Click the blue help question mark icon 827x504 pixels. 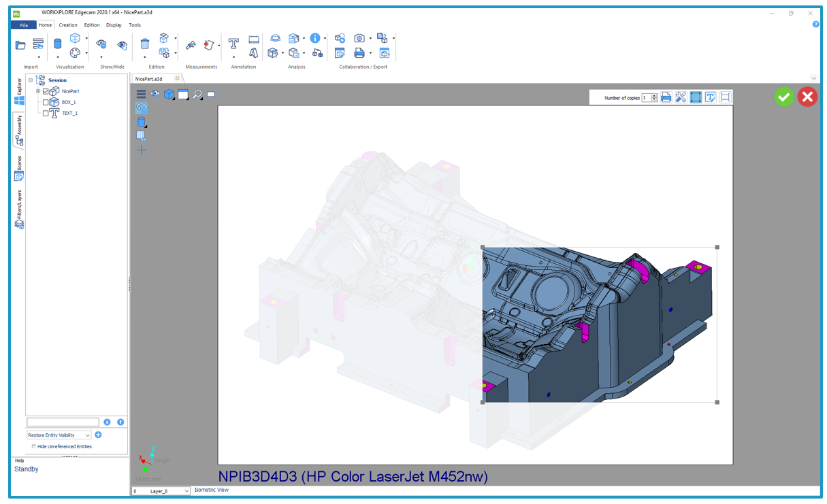coord(816,24)
